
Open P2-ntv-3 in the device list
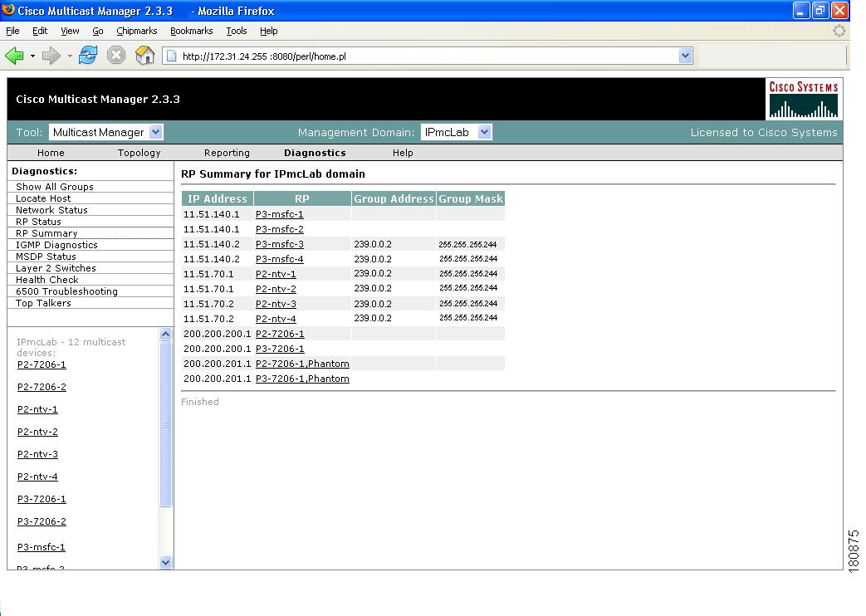pos(37,453)
